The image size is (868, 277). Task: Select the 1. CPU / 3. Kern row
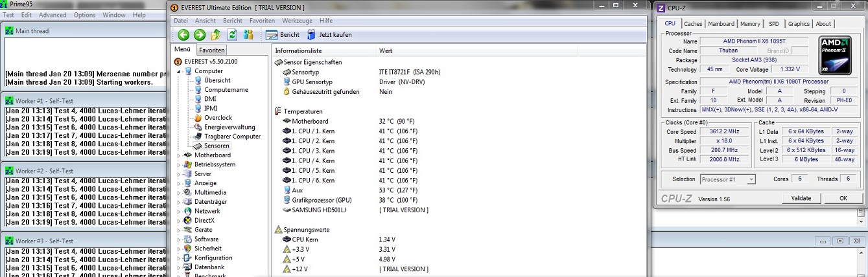coord(459,151)
